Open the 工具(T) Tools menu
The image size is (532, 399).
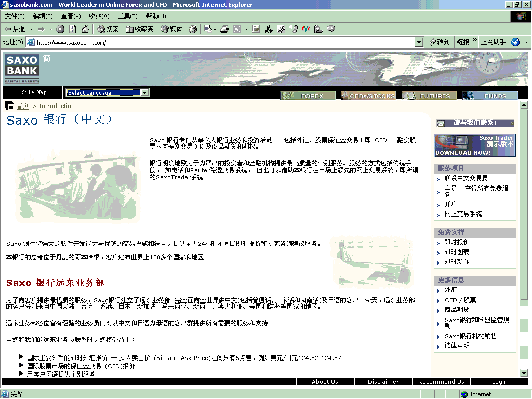click(x=128, y=16)
